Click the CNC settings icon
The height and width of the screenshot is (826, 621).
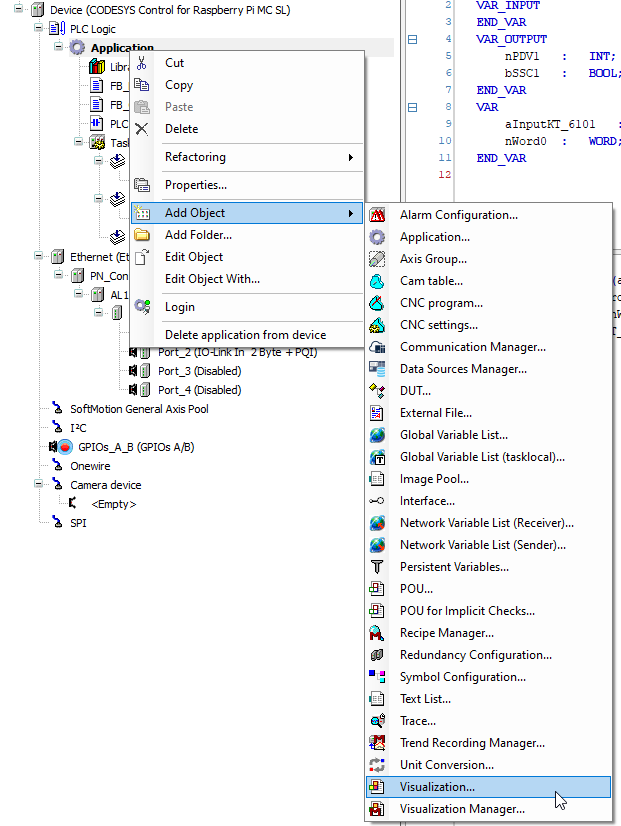(x=377, y=325)
